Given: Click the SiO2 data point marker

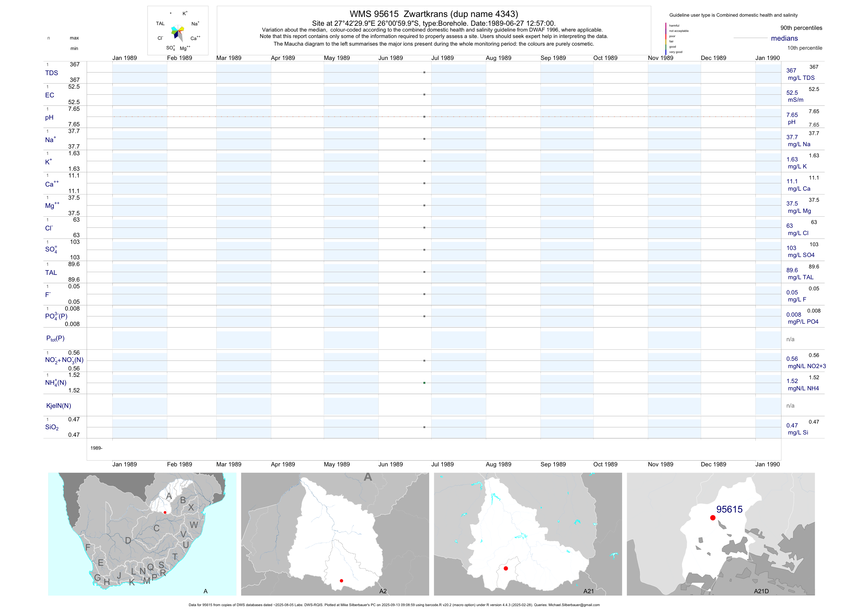Looking at the screenshot, I should 424,427.
